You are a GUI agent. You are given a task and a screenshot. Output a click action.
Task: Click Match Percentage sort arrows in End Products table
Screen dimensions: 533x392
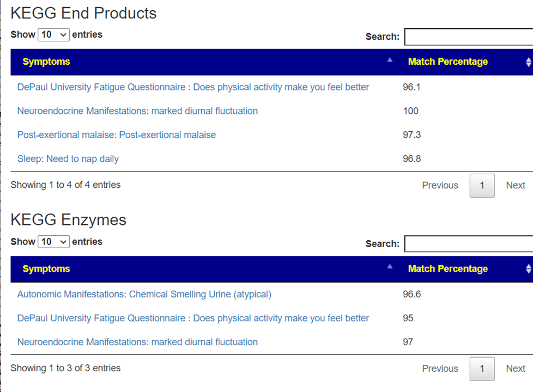tap(528, 62)
